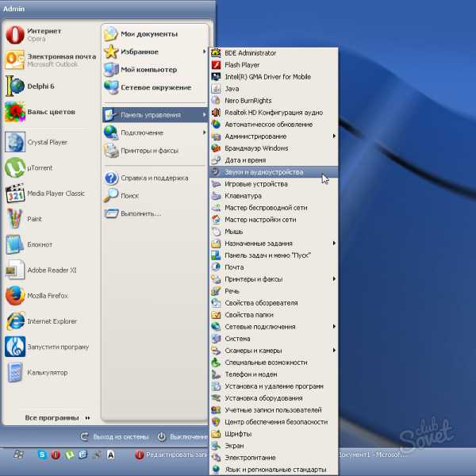
Task: Start Delphi 6 from the pinned list
Action: click(50, 86)
